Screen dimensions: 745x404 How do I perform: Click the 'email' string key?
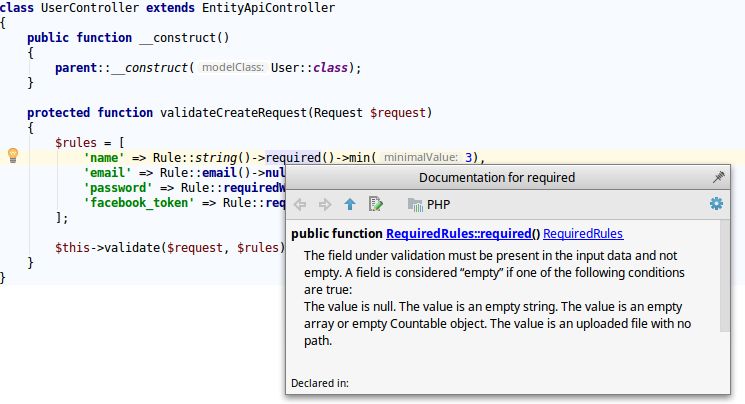point(107,173)
